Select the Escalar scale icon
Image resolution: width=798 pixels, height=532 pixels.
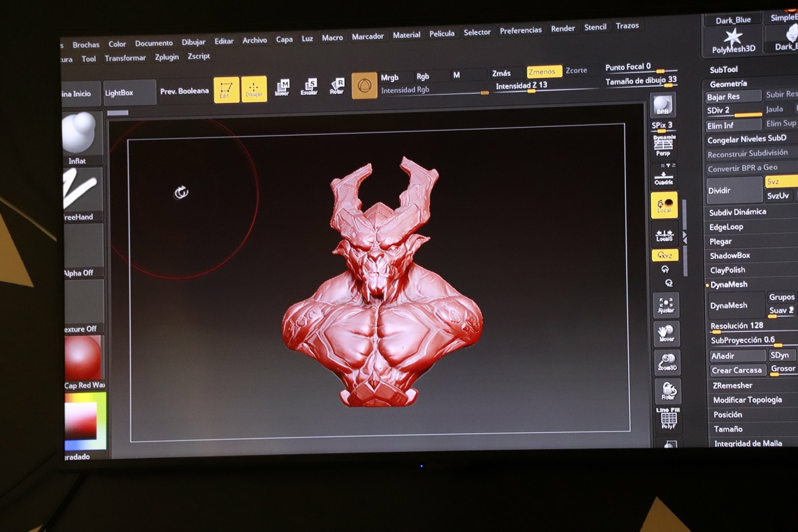point(309,87)
